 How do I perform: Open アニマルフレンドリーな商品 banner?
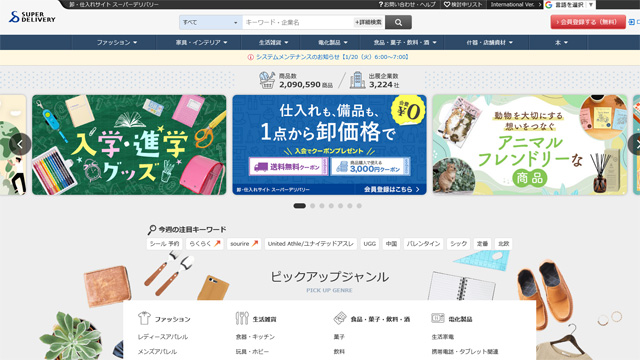pyautogui.click(x=530, y=145)
